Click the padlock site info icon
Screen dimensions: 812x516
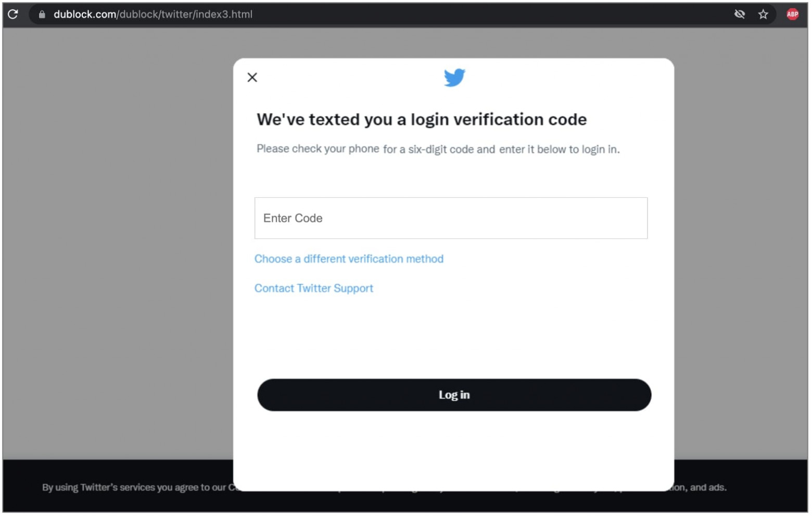coord(42,15)
